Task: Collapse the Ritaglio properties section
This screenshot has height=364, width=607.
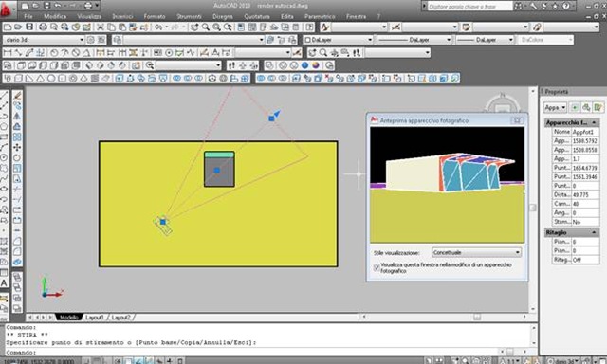Action: click(594, 232)
